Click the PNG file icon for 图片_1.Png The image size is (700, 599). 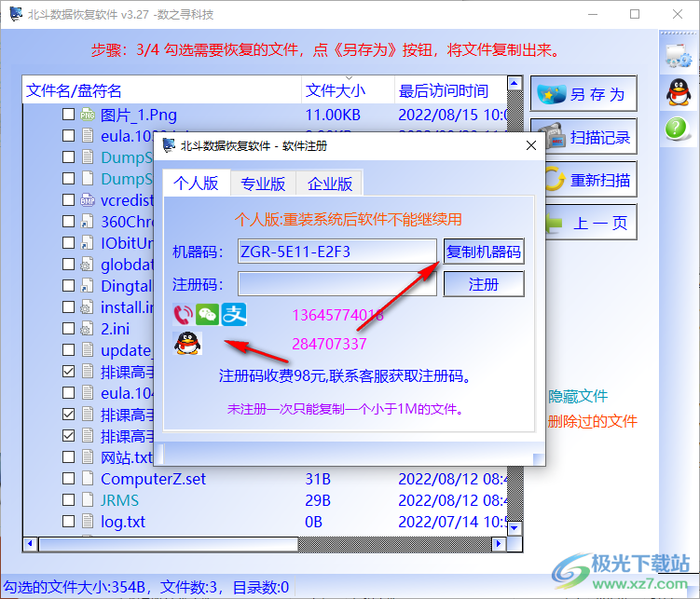coord(88,115)
